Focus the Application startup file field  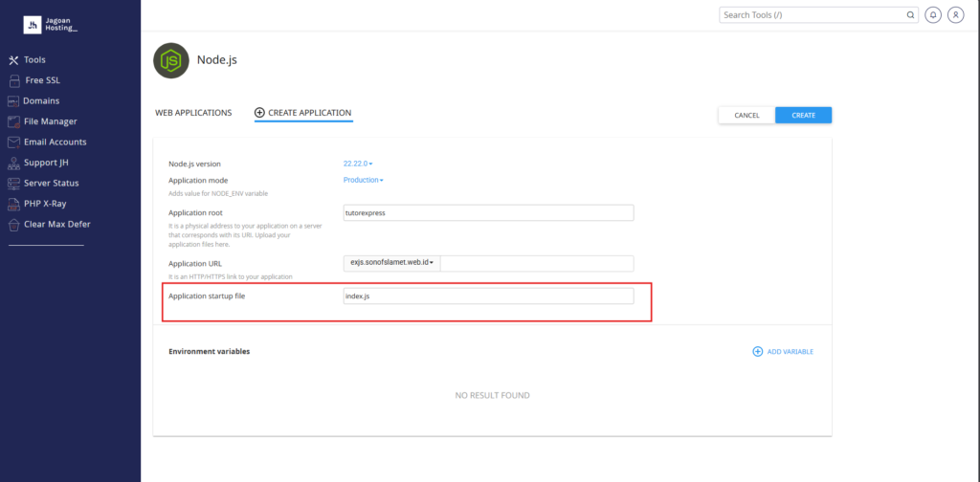click(x=488, y=296)
